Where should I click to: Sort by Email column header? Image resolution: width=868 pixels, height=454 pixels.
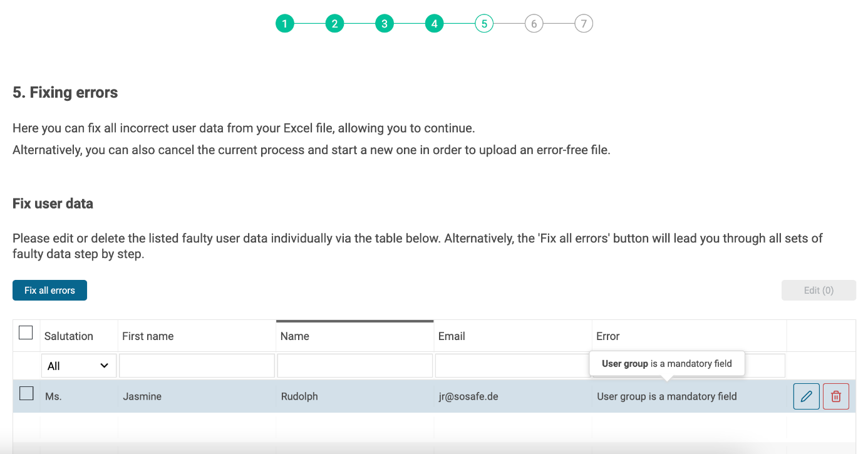pyautogui.click(x=452, y=336)
